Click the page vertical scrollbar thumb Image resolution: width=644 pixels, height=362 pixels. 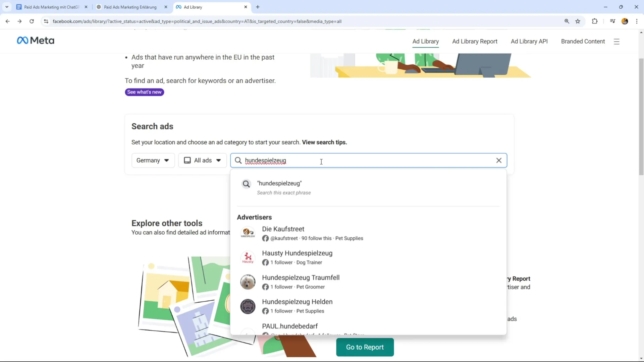point(641,117)
